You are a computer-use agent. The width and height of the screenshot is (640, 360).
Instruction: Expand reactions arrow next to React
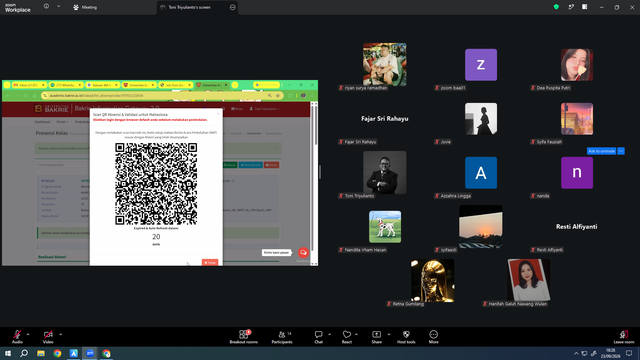click(356, 334)
